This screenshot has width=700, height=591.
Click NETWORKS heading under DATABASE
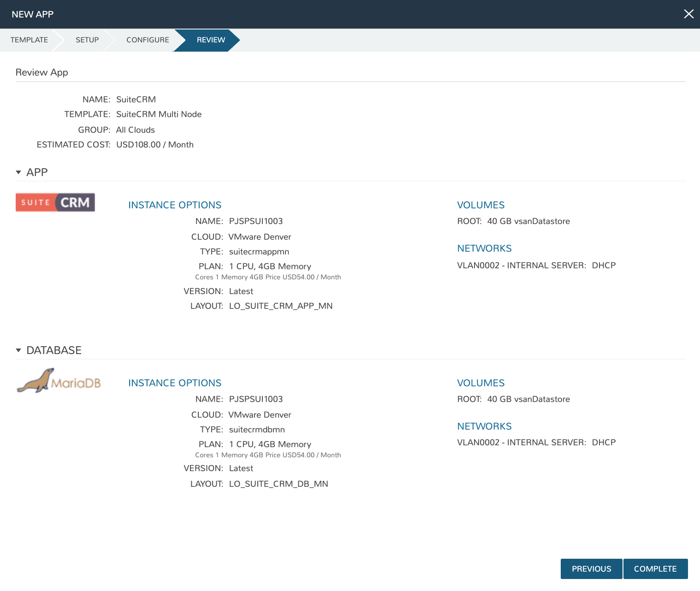point(484,426)
